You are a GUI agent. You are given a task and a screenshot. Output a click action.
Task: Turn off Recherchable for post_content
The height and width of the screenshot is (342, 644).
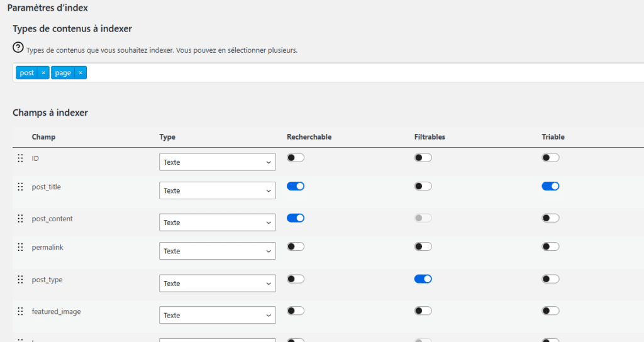(x=296, y=218)
